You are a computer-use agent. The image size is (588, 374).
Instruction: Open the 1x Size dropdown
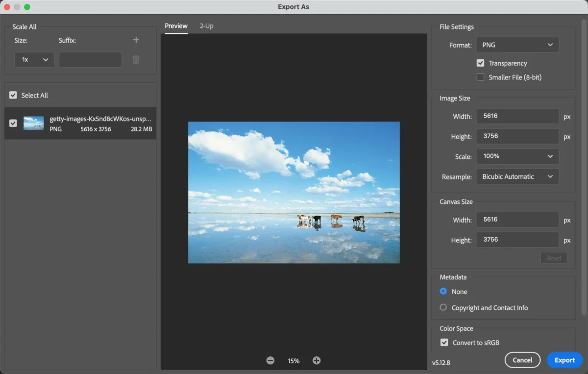tap(34, 59)
